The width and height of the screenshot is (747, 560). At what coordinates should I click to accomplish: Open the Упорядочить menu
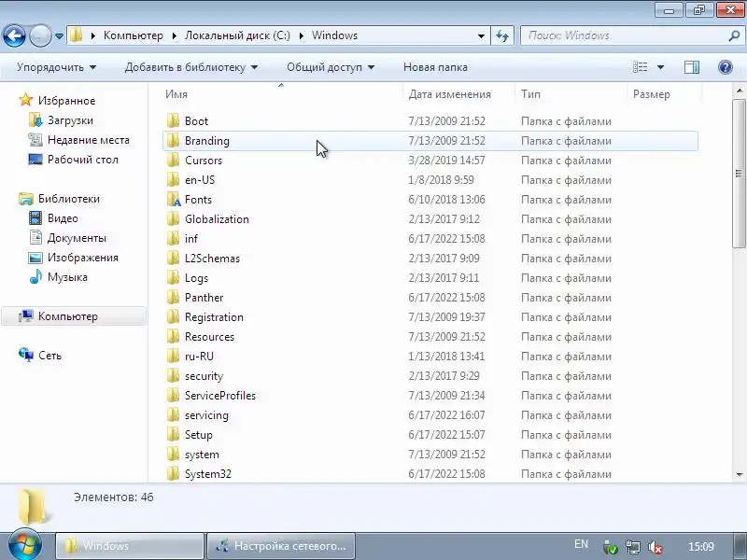click(56, 67)
